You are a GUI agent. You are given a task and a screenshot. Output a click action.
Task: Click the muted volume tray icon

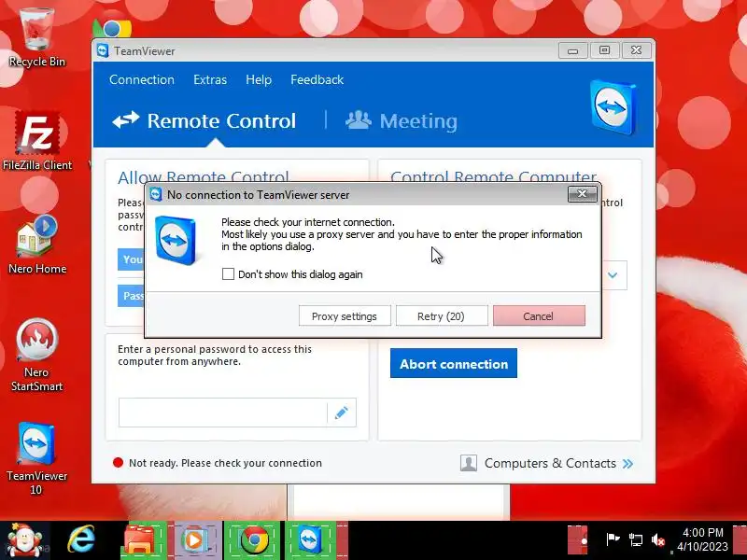(658, 540)
